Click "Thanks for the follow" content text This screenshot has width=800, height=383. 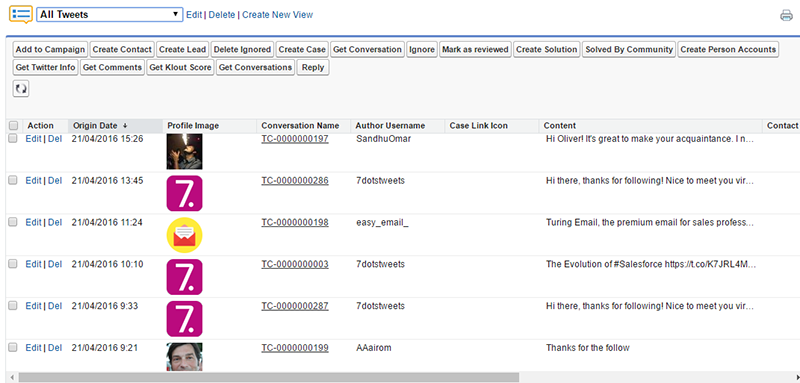pyautogui.click(x=588, y=348)
